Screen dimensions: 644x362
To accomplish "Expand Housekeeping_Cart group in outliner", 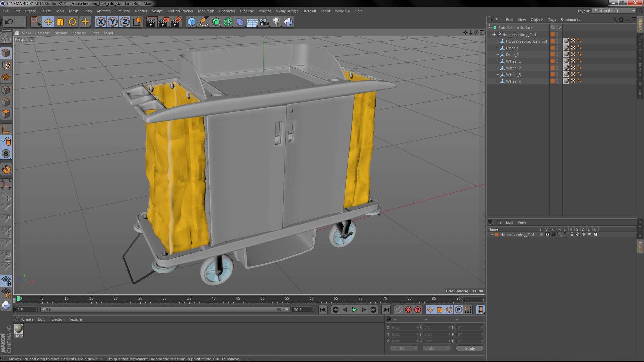I will 494,34.
